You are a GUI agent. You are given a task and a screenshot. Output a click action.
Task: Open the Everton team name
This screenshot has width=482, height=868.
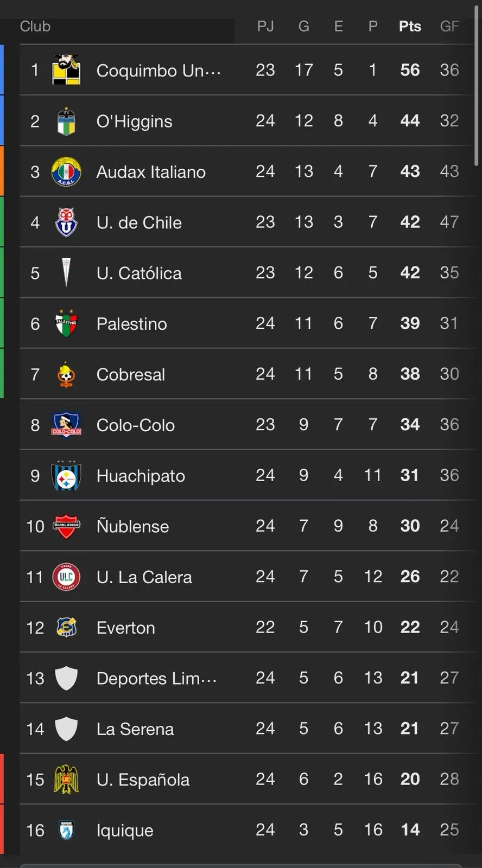[x=126, y=628]
